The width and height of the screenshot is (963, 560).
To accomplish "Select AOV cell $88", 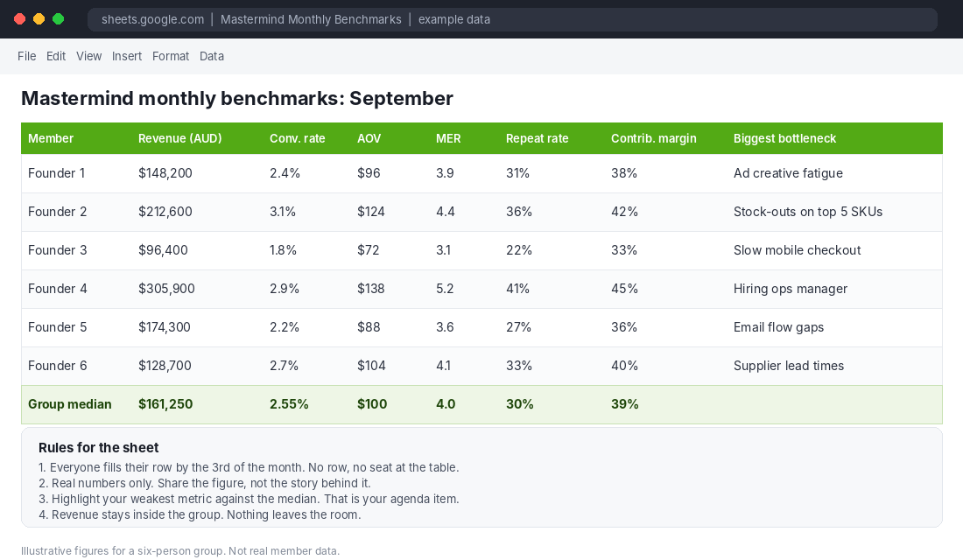I will pyautogui.click(x=369, y=327).
